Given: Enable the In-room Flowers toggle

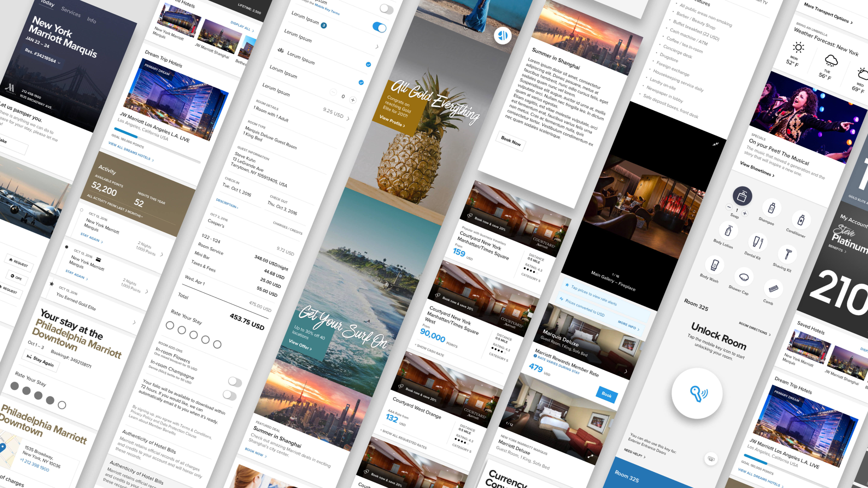Looking at the screenshot, I should pos(235,382).
